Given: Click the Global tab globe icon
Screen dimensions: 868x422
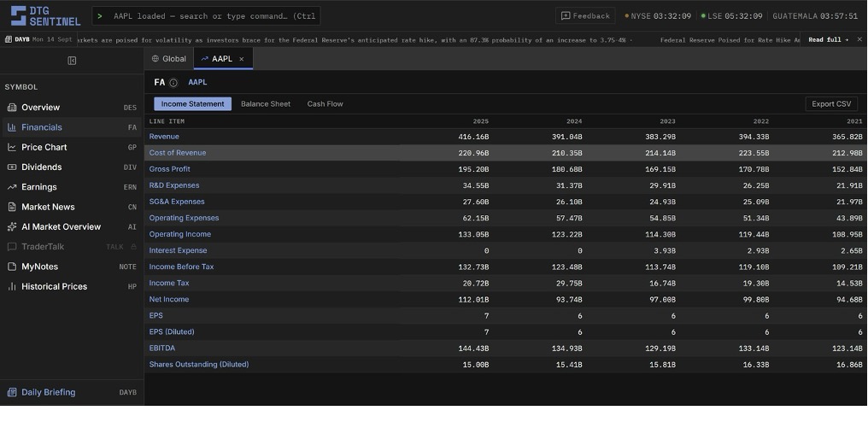Looking at the screenshot, I should [x=155, y=59].
